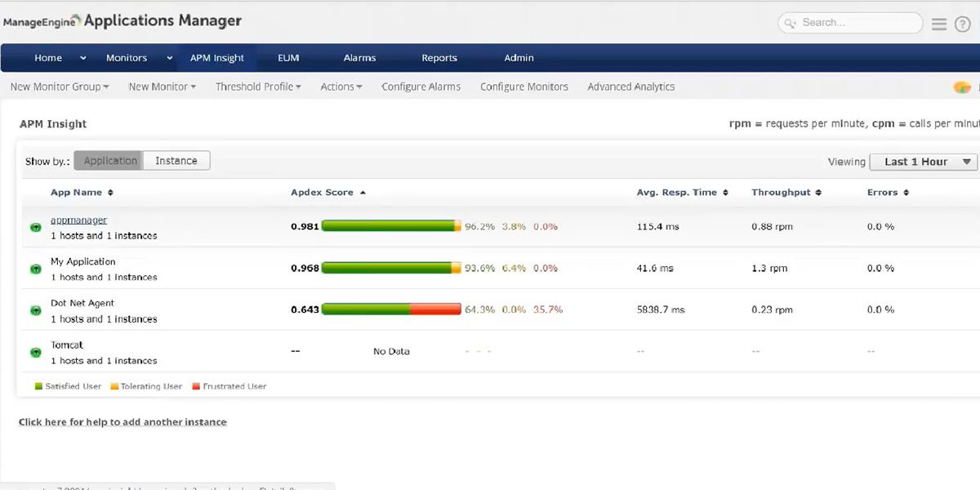Click the pie-chart icon near Advanced Analytics
This screenshot has width=980, height=490.
961,86
